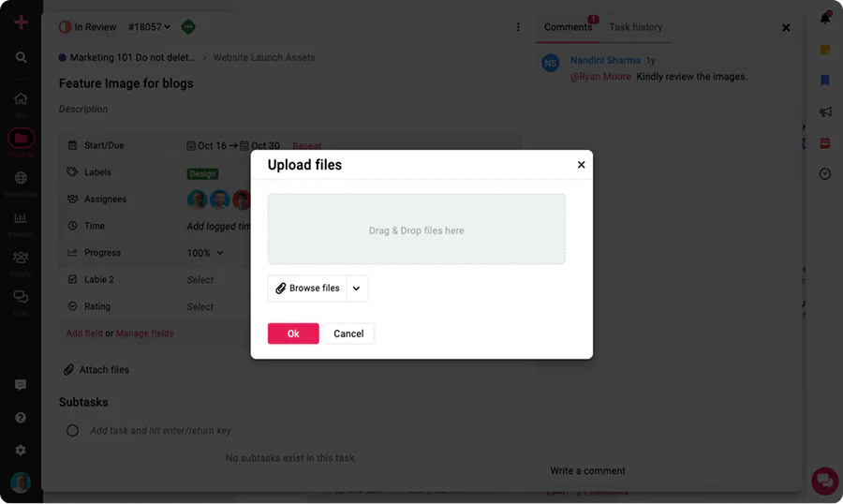Click the Browse files button
This screenshot has width=843, height=504.
[307, 289]
